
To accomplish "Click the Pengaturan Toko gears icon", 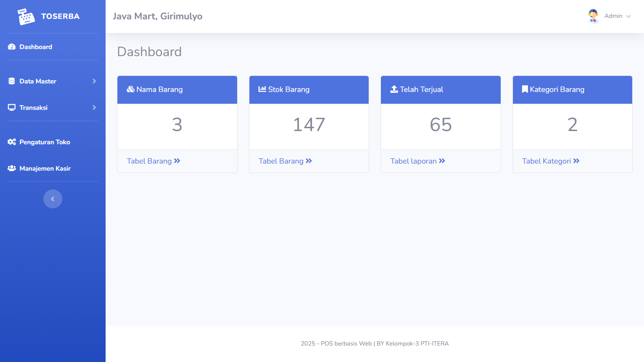I will (12, 142).
